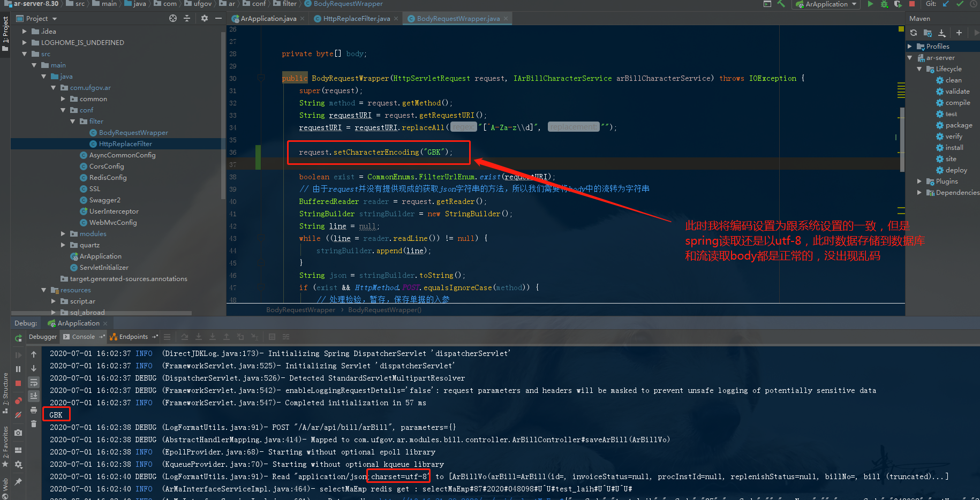Image resolution: width=980 pixels, height=500 pixels.
Task: Toggle scroll to end in console
Action: 34,396
